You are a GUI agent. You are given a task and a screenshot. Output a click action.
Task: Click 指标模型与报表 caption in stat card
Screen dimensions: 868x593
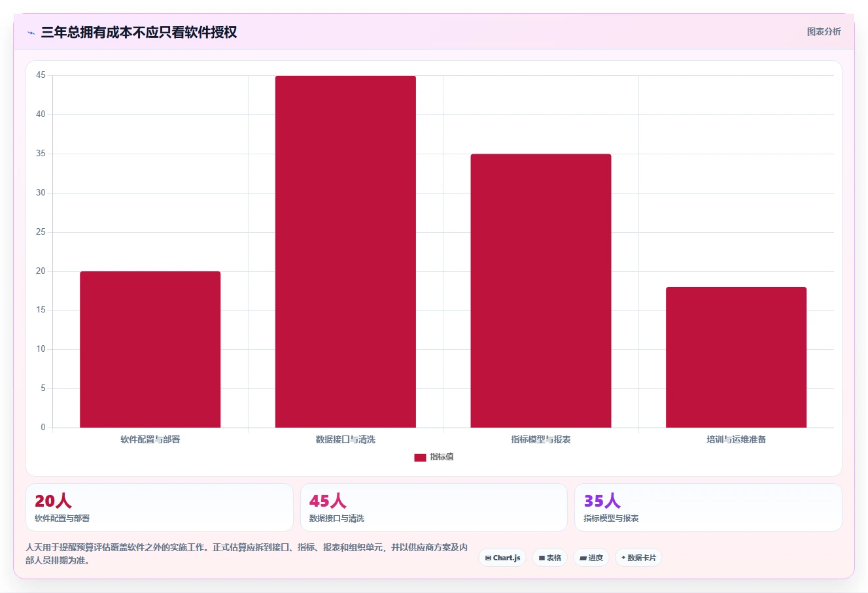[611, 518]
